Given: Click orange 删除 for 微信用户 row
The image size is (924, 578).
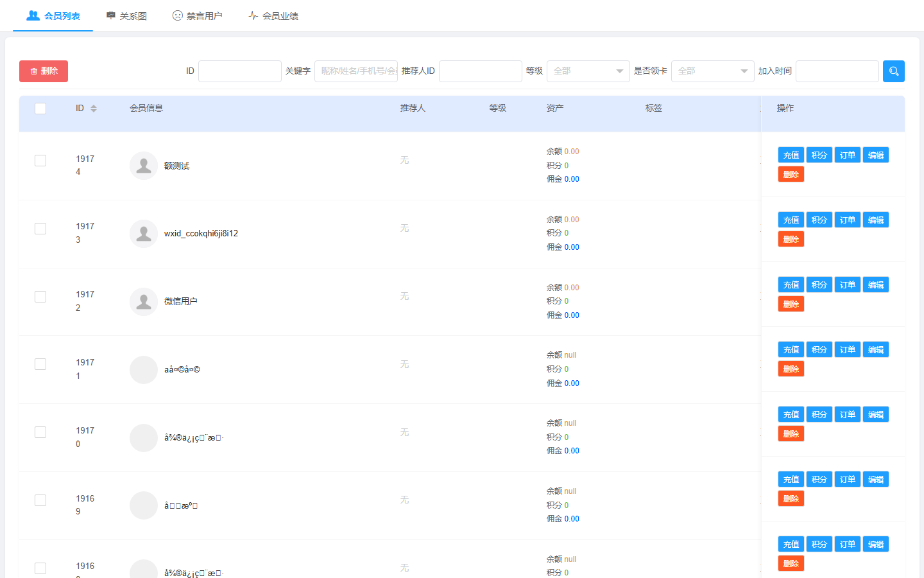Looking at the screenshot, I should coord(791,304).
